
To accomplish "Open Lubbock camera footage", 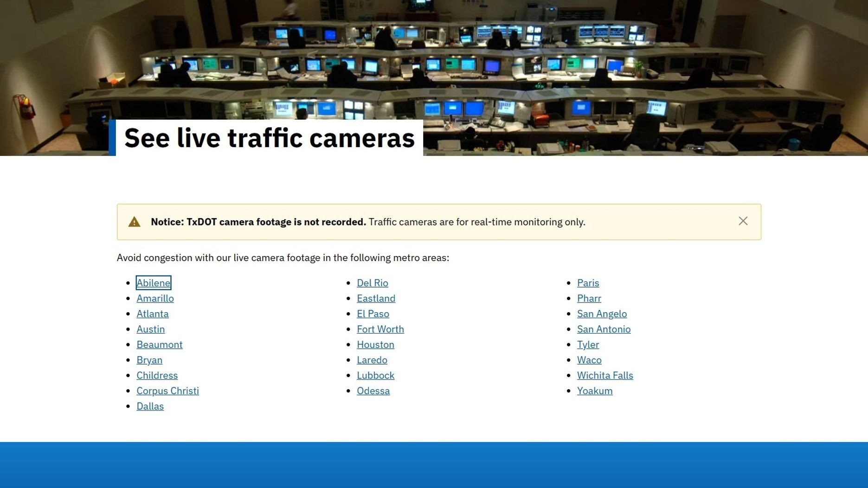I will [x=375, y=376].
